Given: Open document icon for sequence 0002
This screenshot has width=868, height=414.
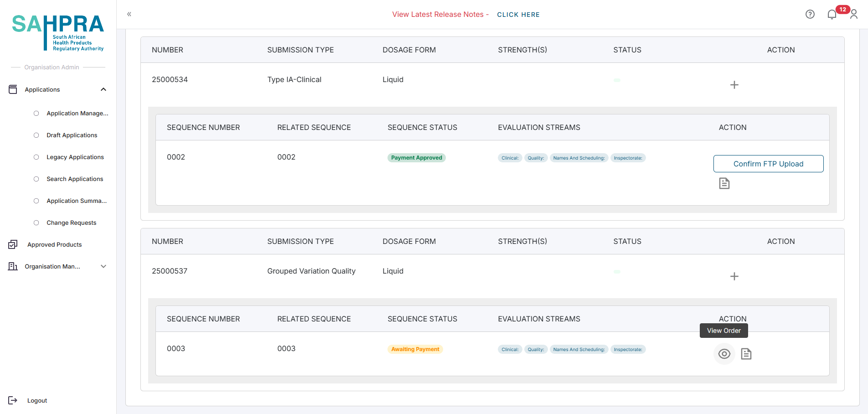Looking at the screenshot, I should coord(724,183).
